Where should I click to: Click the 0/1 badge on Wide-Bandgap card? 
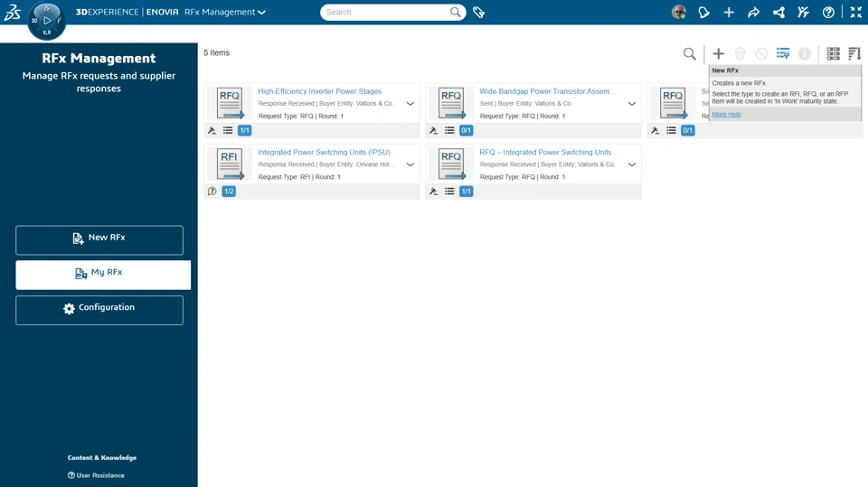coord(467,131)
